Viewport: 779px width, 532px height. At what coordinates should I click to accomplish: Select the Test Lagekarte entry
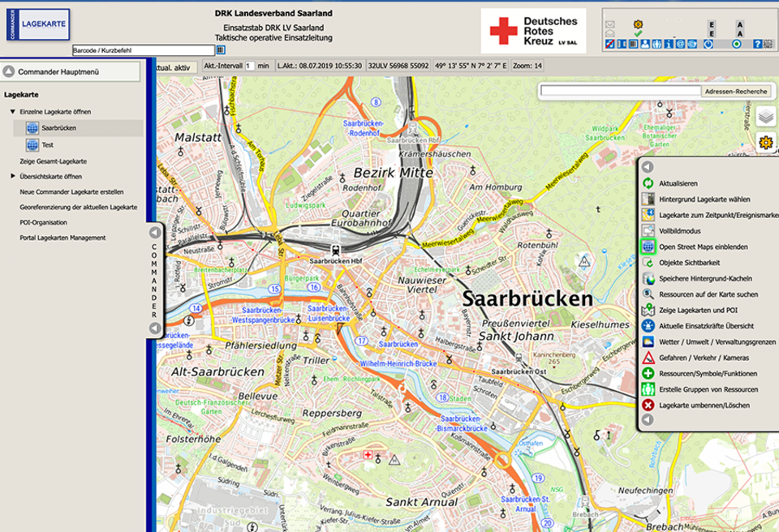coord(47,145)
